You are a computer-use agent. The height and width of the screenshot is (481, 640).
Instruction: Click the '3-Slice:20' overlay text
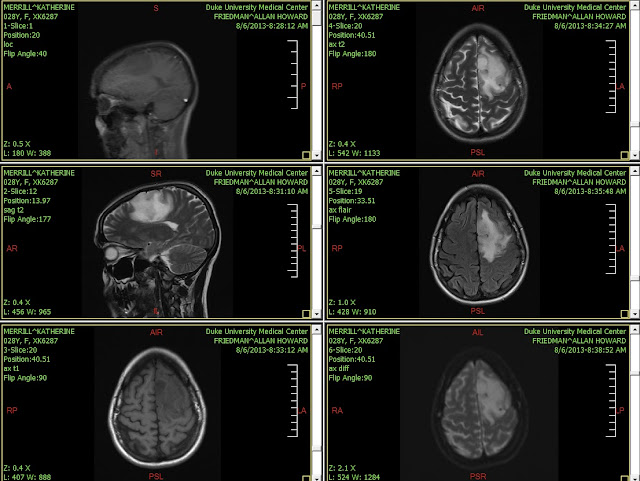pyautogui.click(x=20, y=350)
